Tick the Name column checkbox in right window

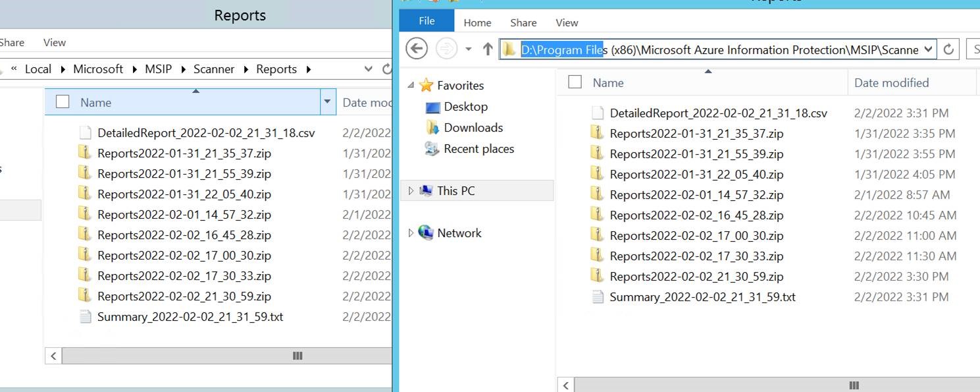point(575,82)
